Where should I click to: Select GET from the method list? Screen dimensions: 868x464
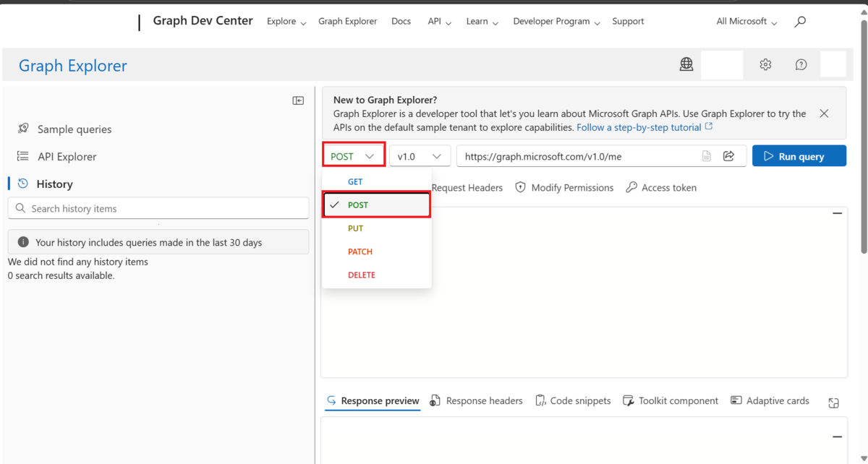click(377, 182)
